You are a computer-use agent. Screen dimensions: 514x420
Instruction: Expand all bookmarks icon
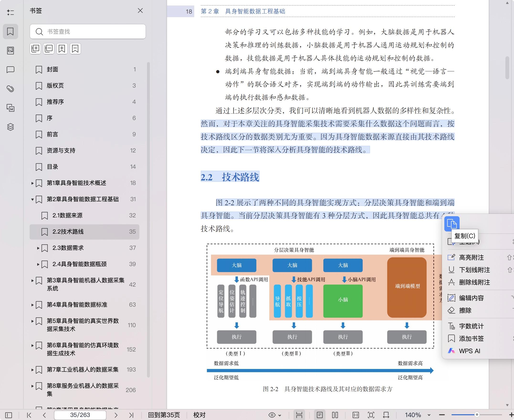[x=35, y=49]
